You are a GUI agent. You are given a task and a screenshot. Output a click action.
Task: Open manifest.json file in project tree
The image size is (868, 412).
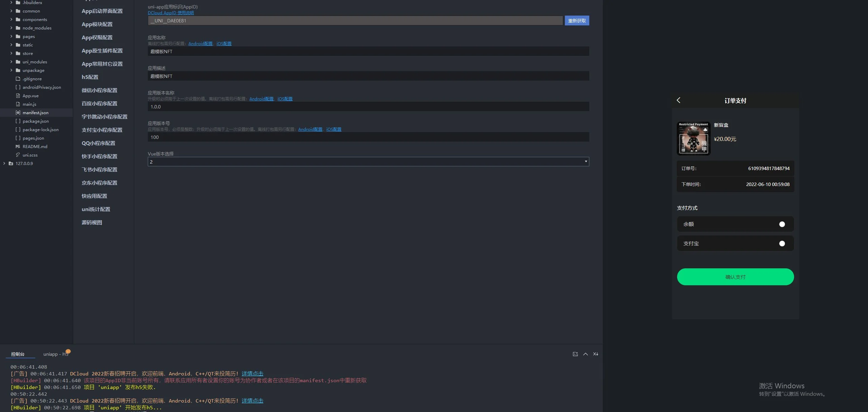[x=35, y=112]
